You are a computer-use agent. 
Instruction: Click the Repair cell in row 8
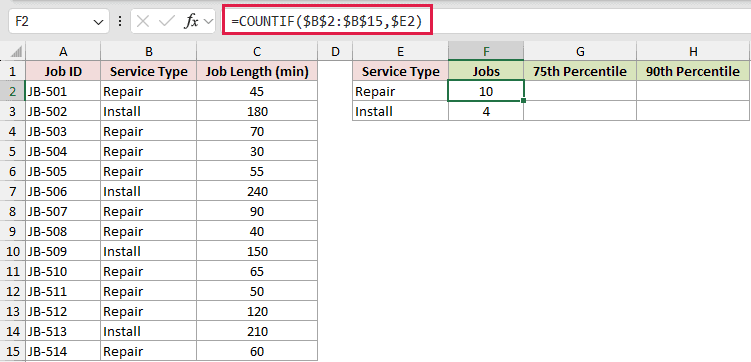148,212
